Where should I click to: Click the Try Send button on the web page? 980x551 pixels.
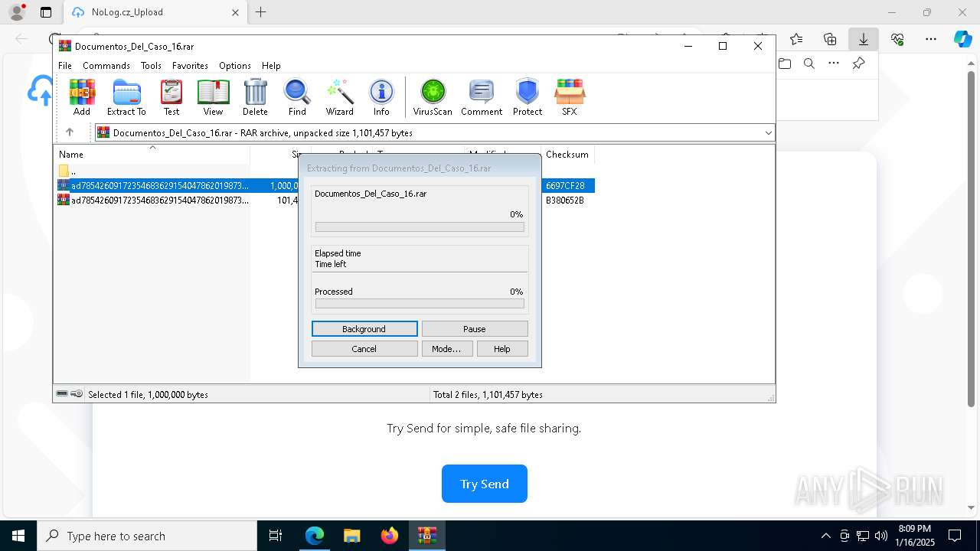click(x=485, y=484)
